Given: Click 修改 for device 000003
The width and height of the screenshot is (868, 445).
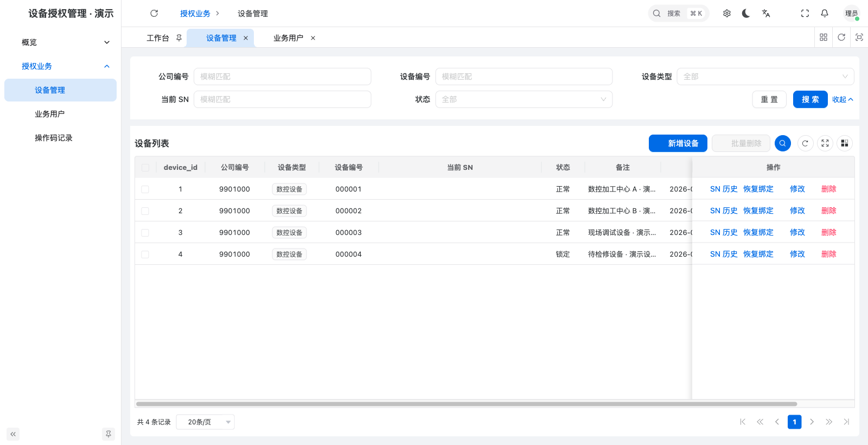Looking at the screenshot, I should [797, 232].
